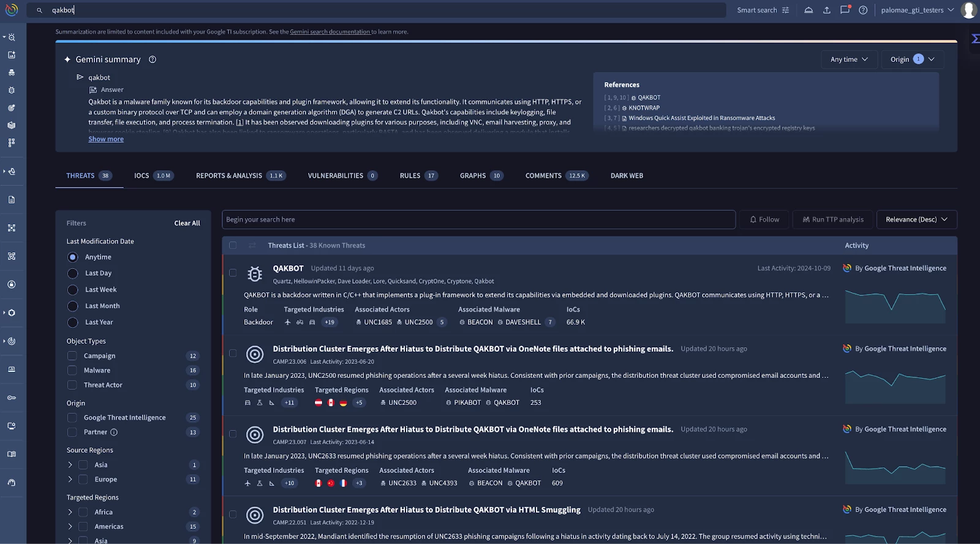Screen dimensions: 980x544
Task: Select the Last Year radio button
Action: [72, 322]
